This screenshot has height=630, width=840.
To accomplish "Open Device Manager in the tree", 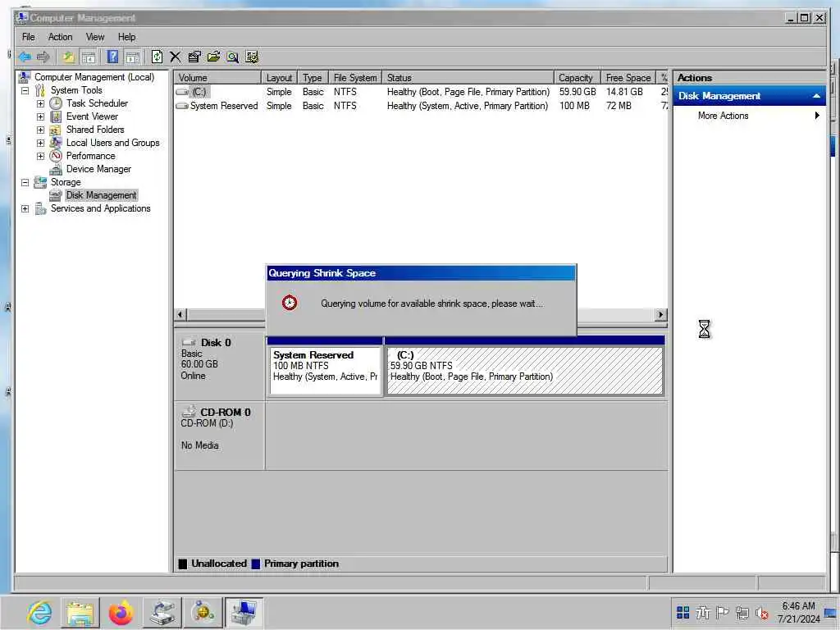I will tap(98, 169).
